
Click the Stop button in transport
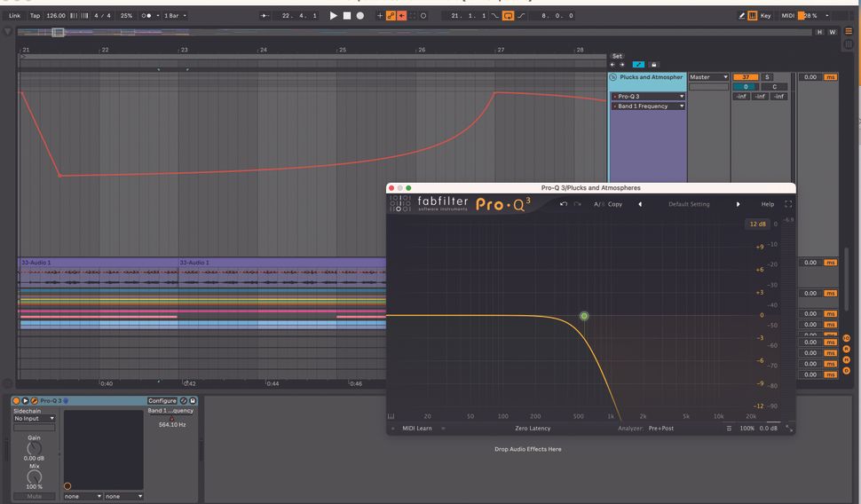[x=346, y=16]
